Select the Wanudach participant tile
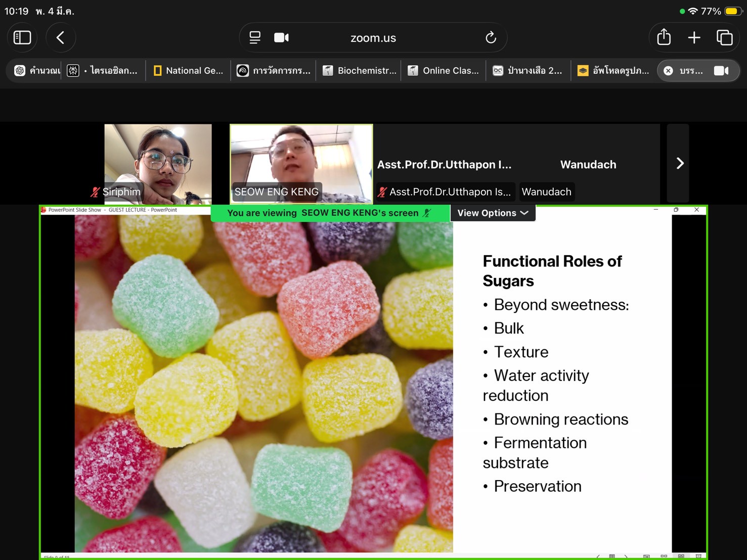Screen dimensions: 747x560 coord(588,164)
